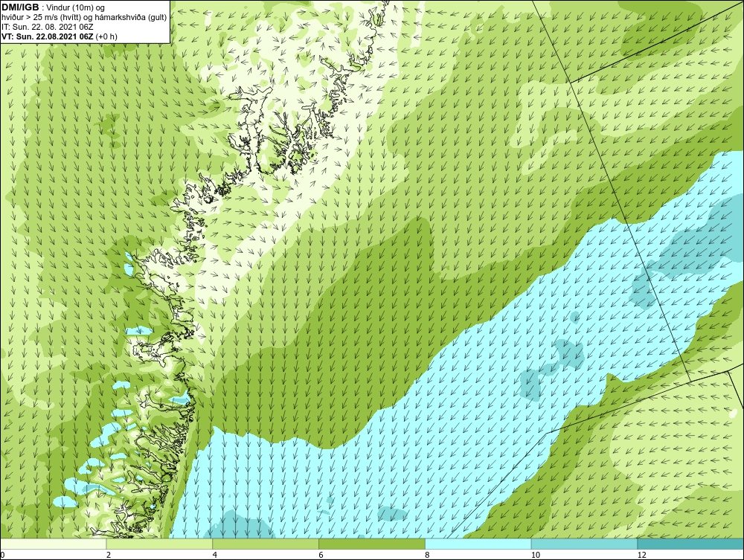Image resolution: width=744 pixels, height=560 pixels.
Task: Click the 10–12 m/s teal legend swatch
Action: coord(585,544)
